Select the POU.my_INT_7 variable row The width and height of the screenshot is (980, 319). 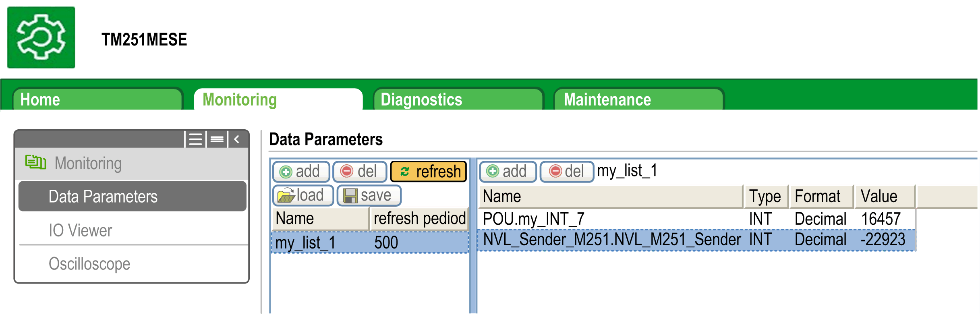604,219
